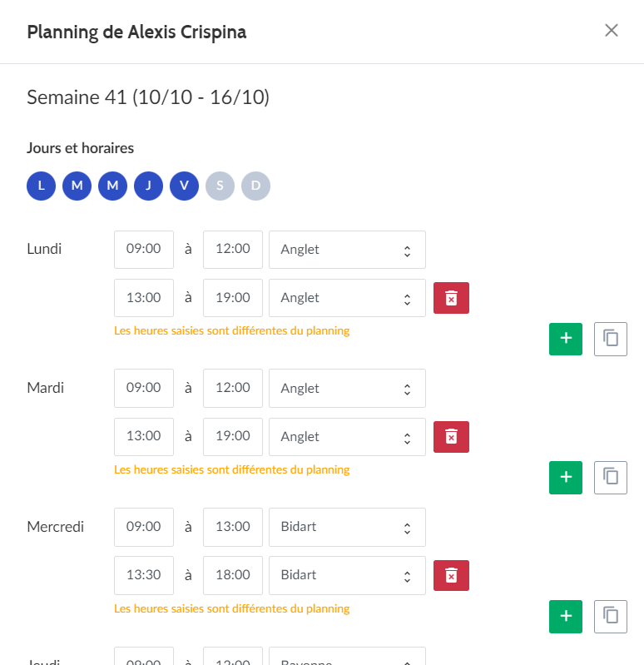Enable the Samedi day circle
The width and height of the screenshot is (644, 665).
point(220,186)
